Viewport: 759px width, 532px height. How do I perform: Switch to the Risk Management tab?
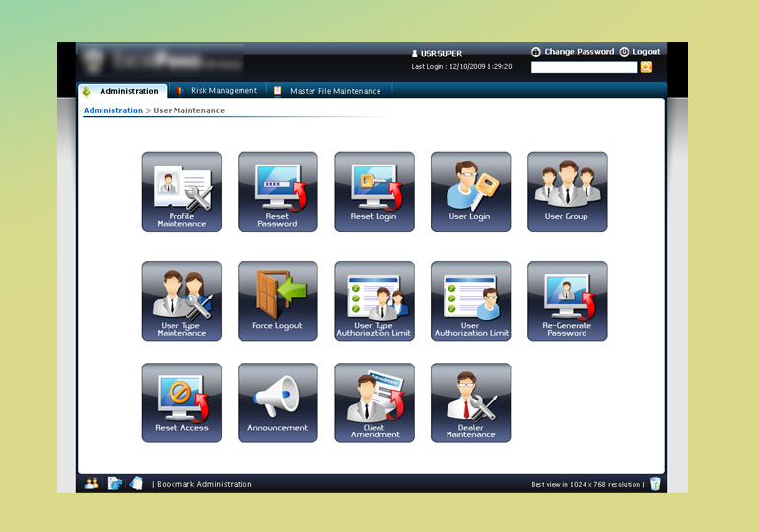(x=224, y=91)
